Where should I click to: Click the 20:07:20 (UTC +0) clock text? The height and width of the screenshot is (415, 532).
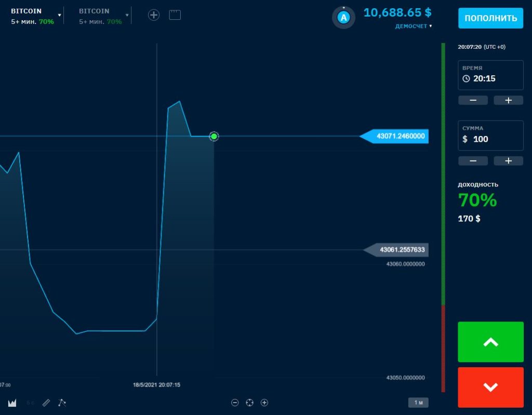pos(482,47)
